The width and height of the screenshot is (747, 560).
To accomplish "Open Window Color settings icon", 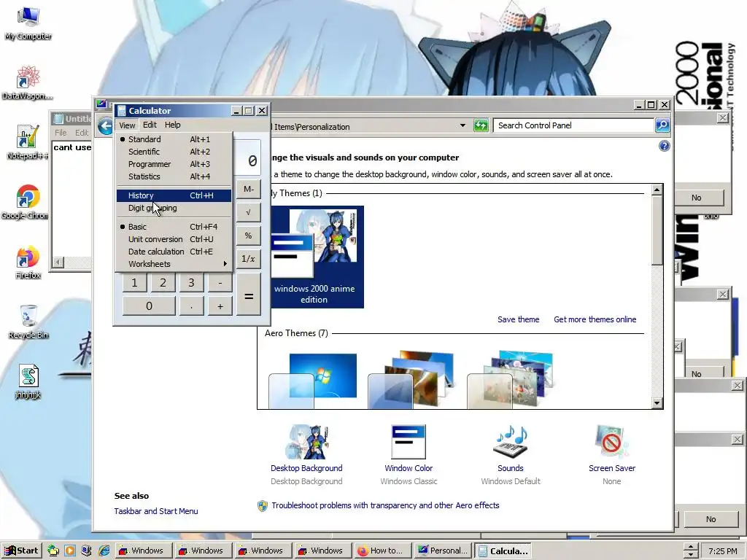I will point(409,442).
